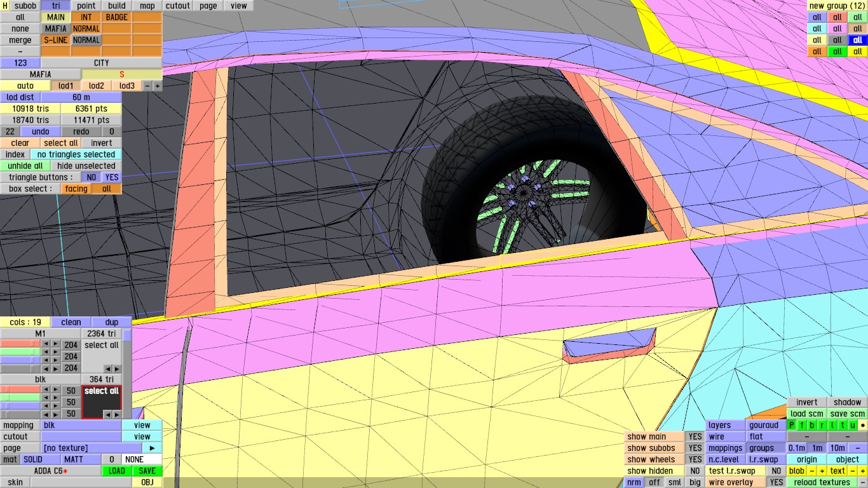The width and height of the screenshot is (868, 488).
Task: Set box select mode to facing
Action: click(76, 189)
